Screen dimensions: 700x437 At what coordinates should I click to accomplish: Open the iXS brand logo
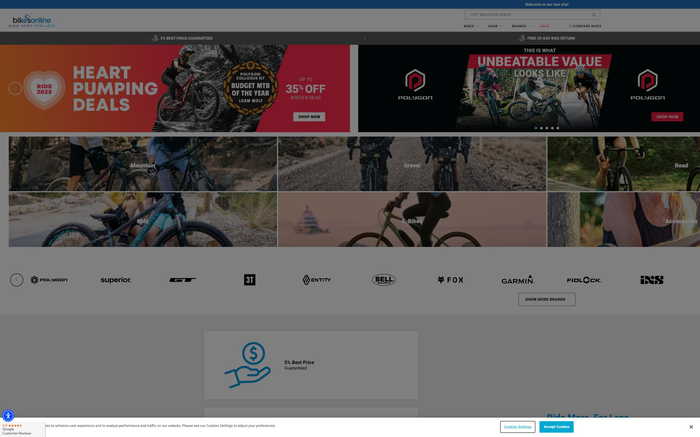(651, 280)
